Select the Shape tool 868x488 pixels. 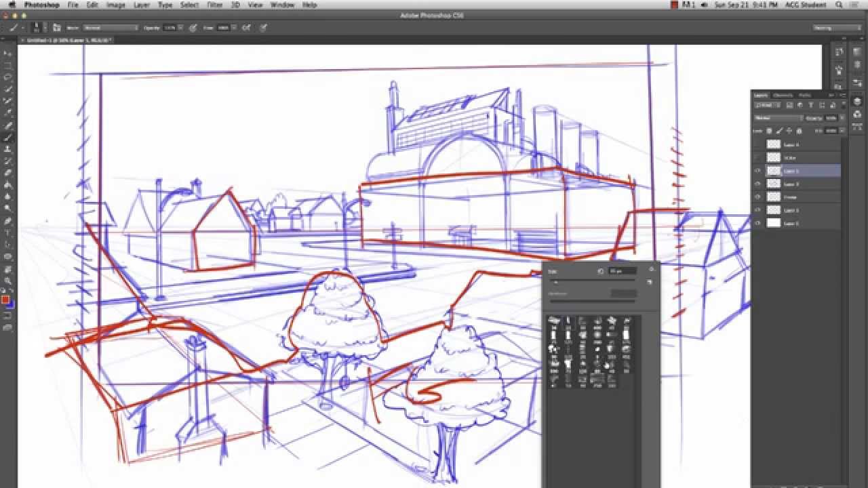click(8, 257)
